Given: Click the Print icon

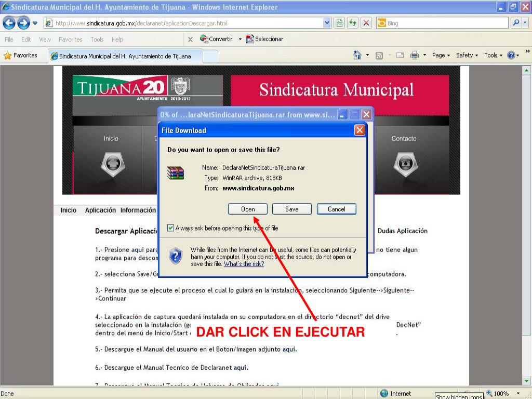Looking at the screenshot, I should 414,55.
